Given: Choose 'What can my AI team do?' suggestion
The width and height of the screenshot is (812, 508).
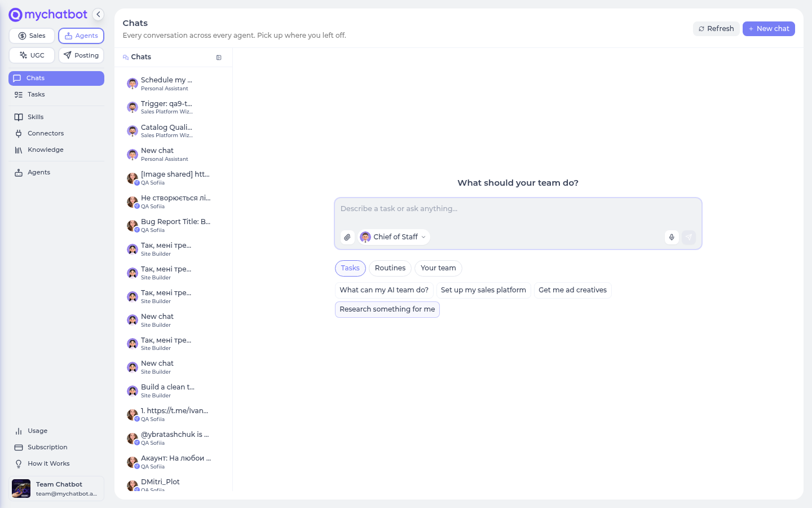Looking at the screenshot, I should [384, 290].
